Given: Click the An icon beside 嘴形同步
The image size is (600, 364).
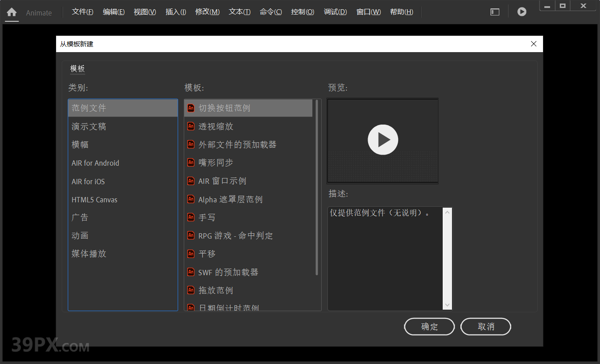Looking at the screenshot, I should pos(191,162).
